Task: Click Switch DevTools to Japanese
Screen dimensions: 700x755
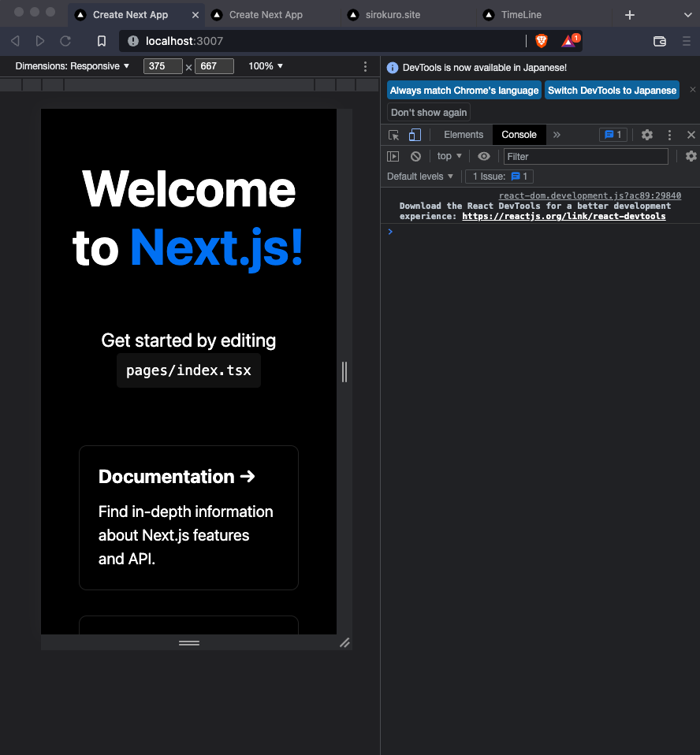Action: pyautogui.click(x=612, y=91)
